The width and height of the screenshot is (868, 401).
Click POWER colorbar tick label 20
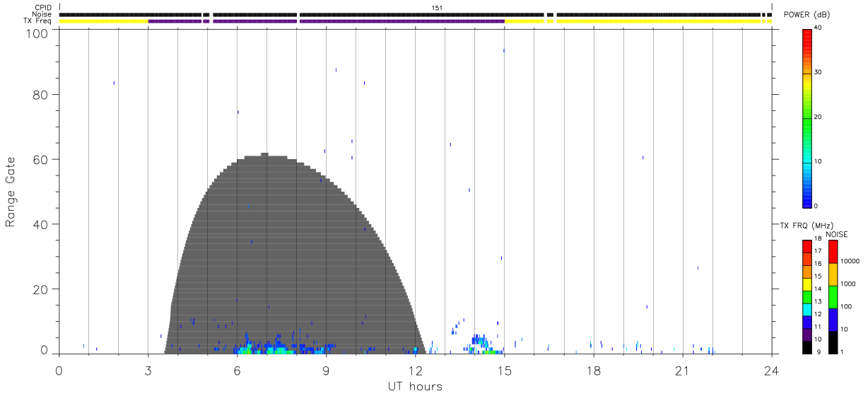pyautogui.click(x=818, y=117)
